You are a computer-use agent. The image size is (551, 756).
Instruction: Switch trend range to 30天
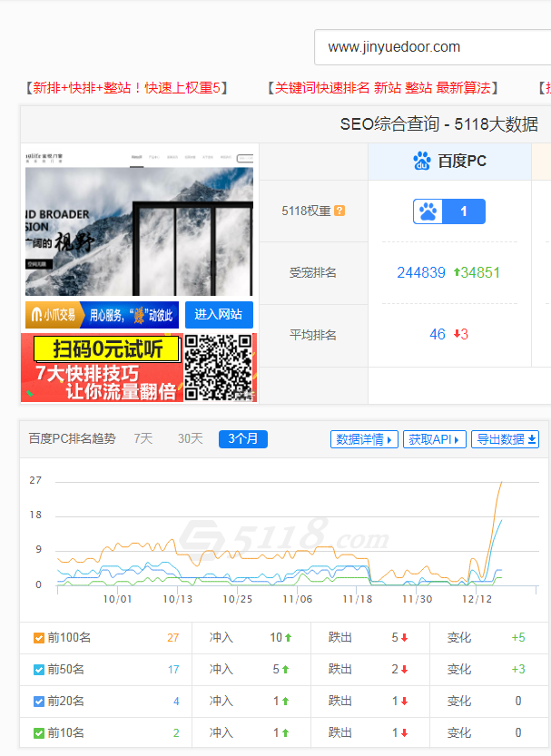(191, 438)
